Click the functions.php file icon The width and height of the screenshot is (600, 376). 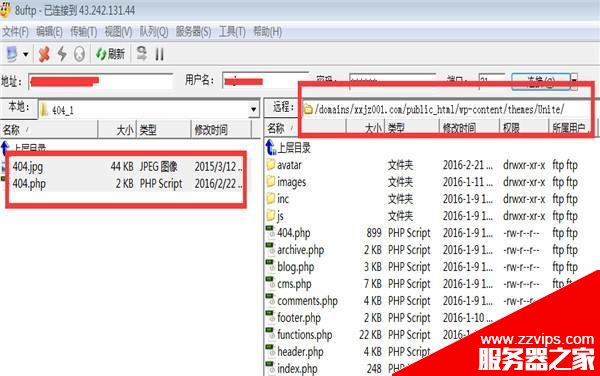271,334
